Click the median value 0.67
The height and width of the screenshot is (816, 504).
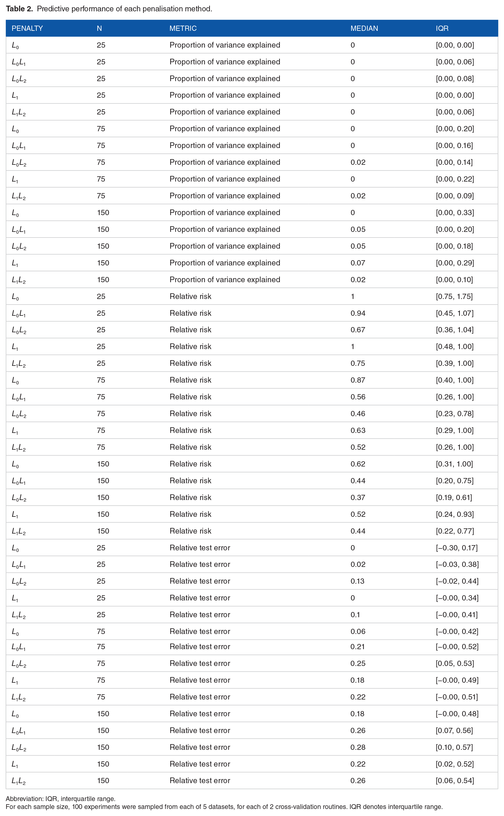[358, 330]
